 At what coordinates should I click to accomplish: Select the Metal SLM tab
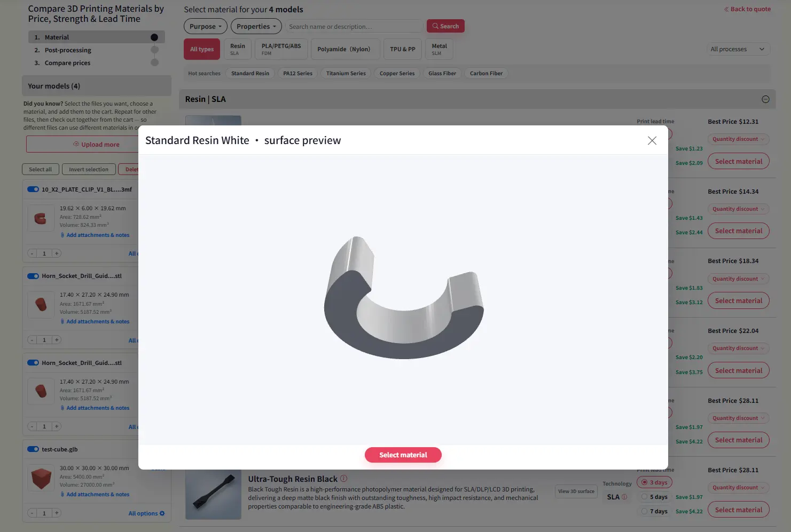click(x=440, y=49)
